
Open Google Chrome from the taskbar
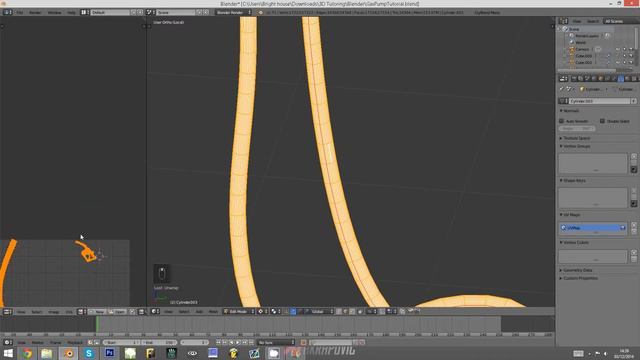tap(27, 353)
